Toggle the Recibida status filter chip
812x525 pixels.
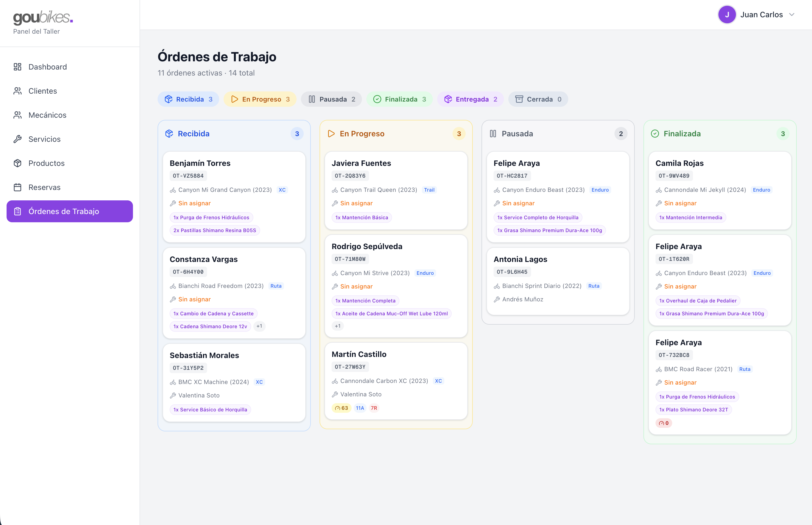click(x=188, y=99)
